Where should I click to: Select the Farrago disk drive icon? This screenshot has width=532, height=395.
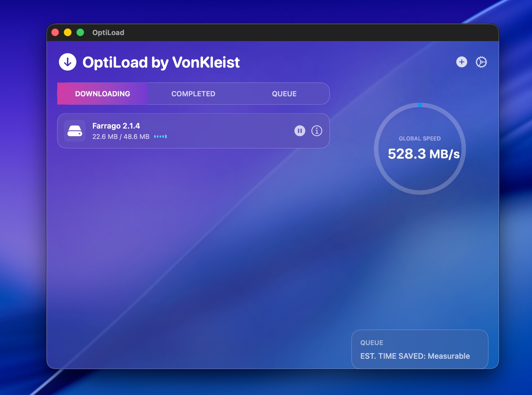75,131
